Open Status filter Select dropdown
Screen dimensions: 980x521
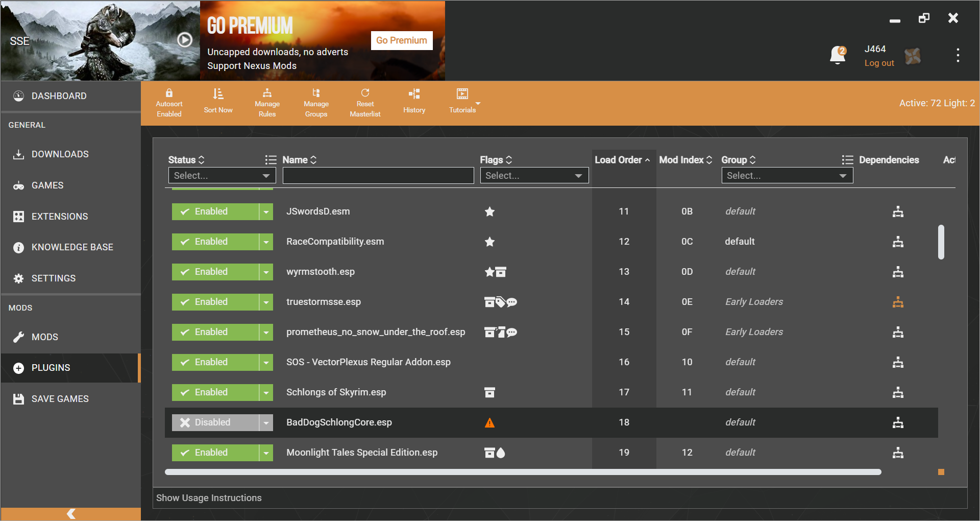click(222, 175)
